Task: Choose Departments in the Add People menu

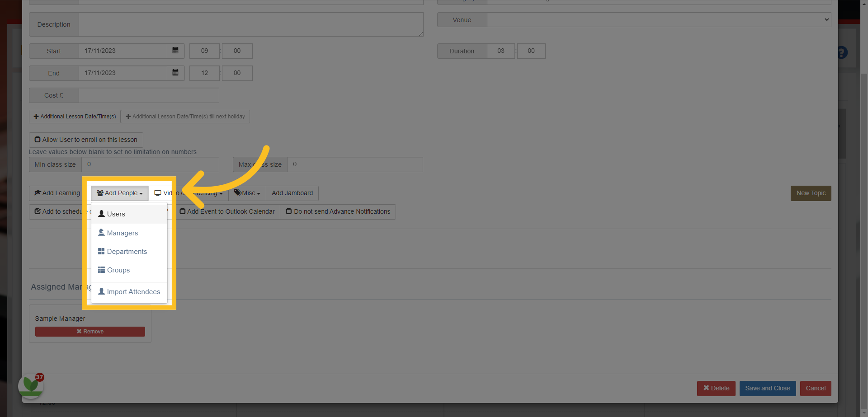Action: click(129, 251)
